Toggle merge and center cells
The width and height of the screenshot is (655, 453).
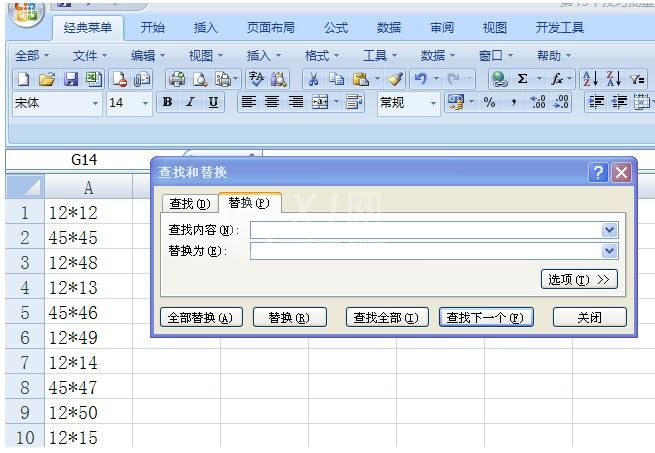320,102
